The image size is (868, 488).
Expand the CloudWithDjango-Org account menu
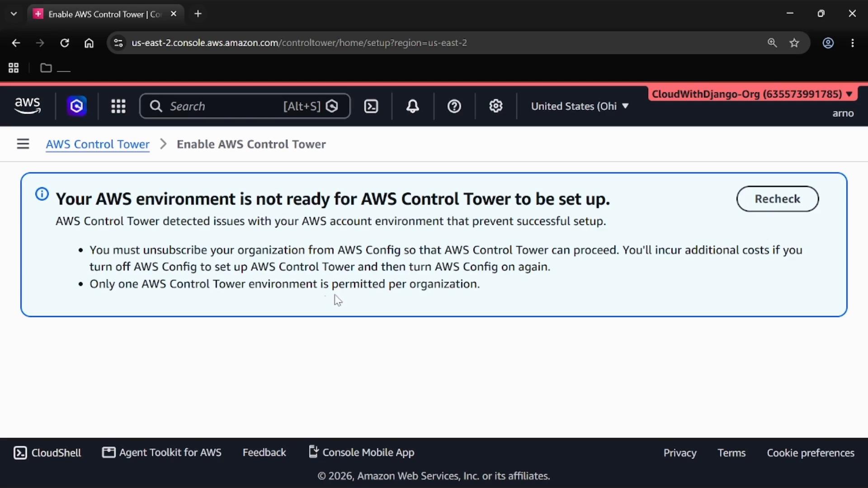click(x=752, y=94)
